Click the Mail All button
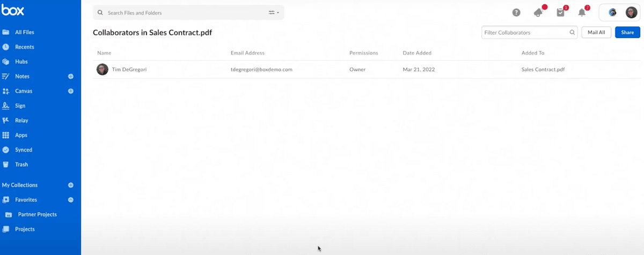This screenshot has height=255, width=644. (596, 33)
